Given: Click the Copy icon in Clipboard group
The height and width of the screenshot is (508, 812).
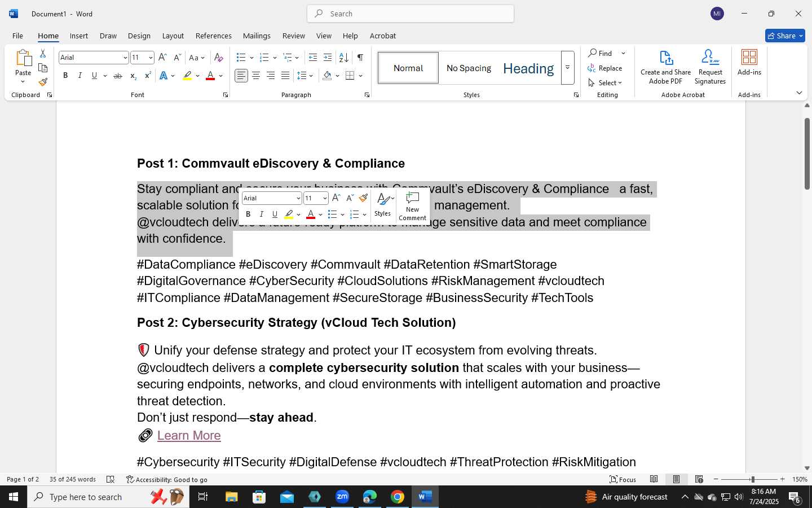Looking at the screenshot, I should pos(43,68).
